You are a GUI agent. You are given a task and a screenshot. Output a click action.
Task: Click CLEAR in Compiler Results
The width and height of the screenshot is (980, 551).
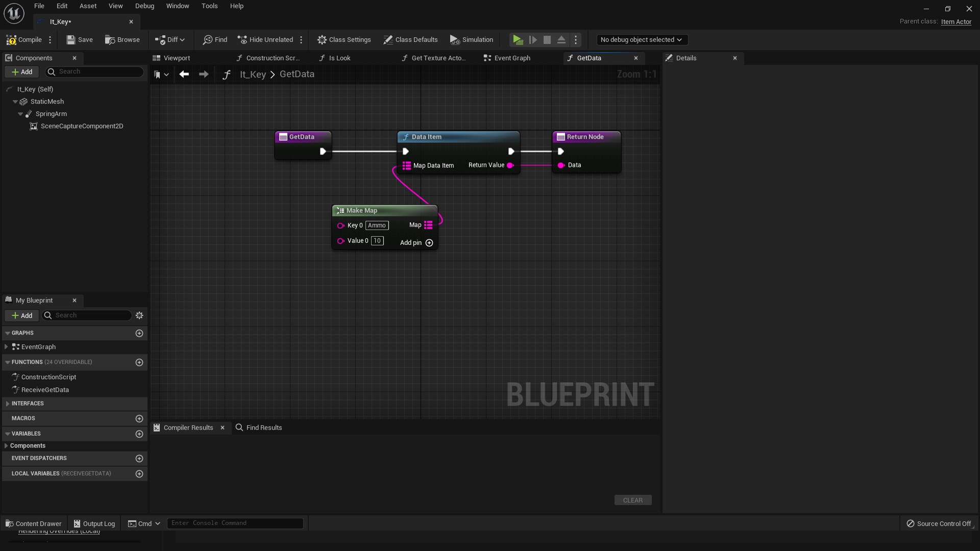[632, 500]
